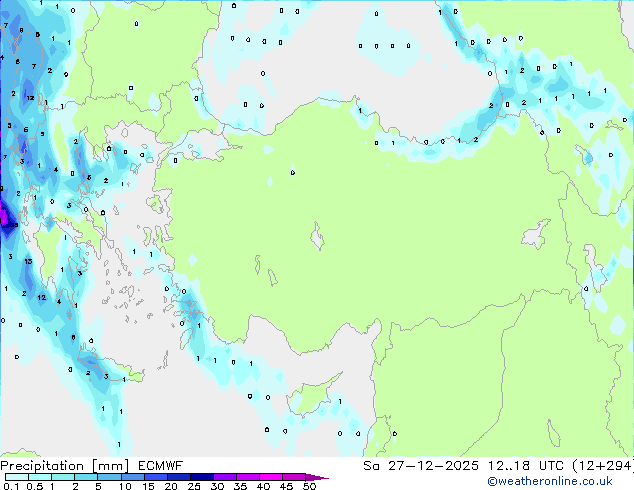Click the '33' value in magenta area

pos(14,225)
